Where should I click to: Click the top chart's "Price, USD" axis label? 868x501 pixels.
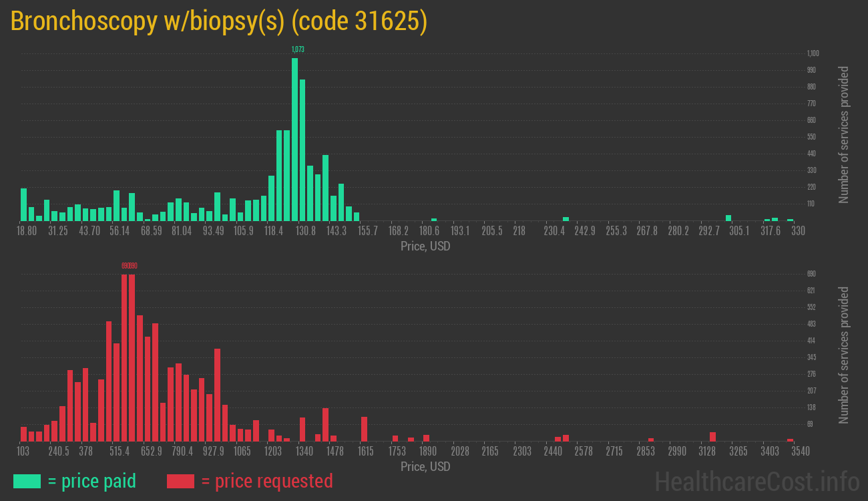(425, 246)
